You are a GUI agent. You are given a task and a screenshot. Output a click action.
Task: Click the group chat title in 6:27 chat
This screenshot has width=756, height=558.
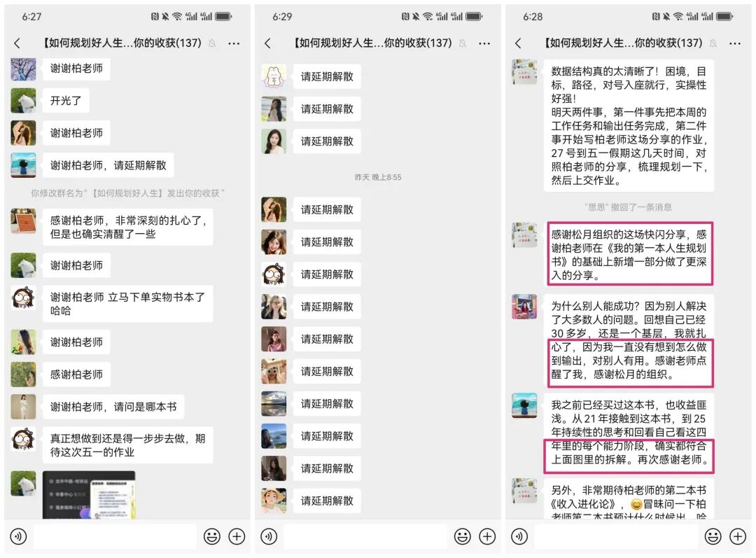pos(122,43)
